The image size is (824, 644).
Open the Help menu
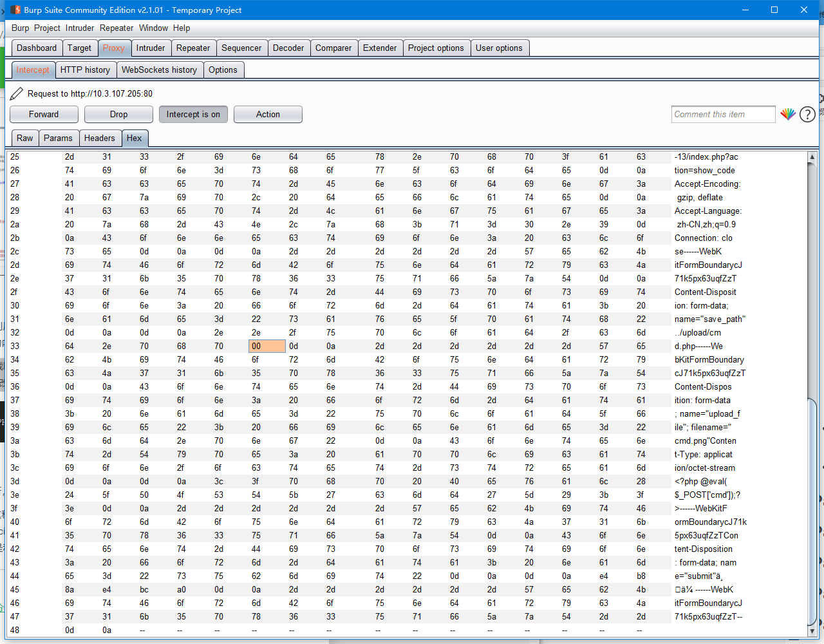(182, 28)
